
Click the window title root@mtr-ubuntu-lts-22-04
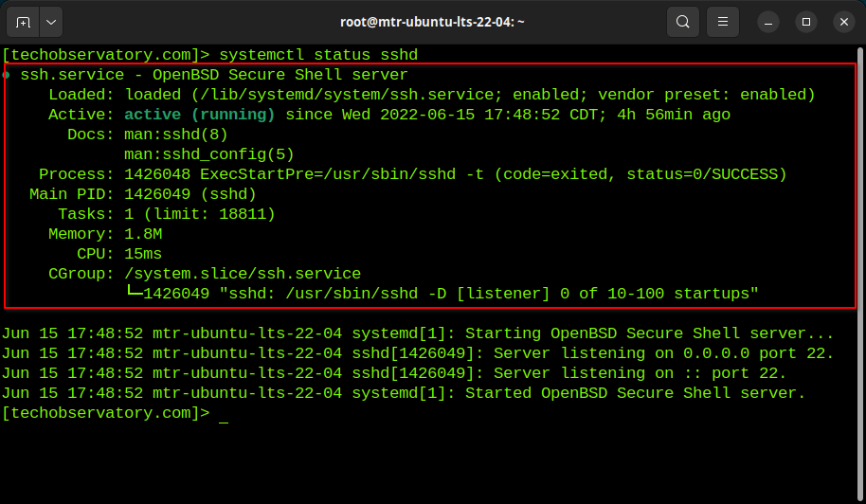(x=432, y=22)
